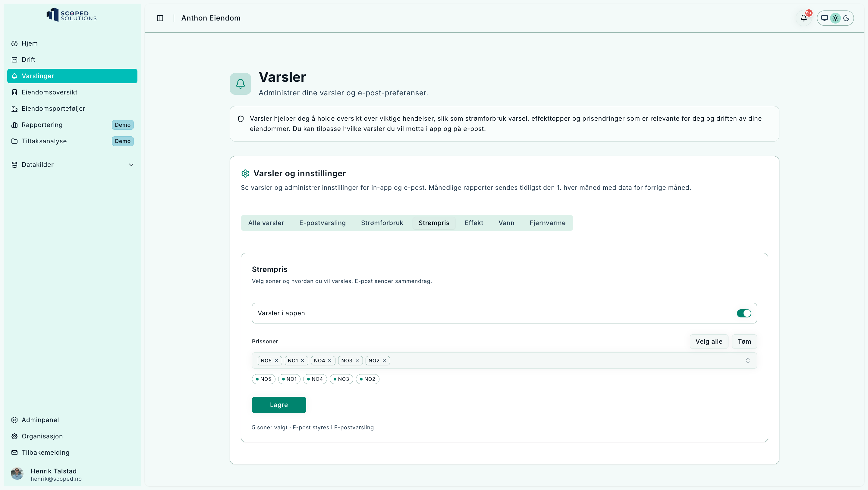Image resolution: width=868 pixels, height=490 pixels.
Task: Toggle Varsler i appen switch
Action: point(744,313)
